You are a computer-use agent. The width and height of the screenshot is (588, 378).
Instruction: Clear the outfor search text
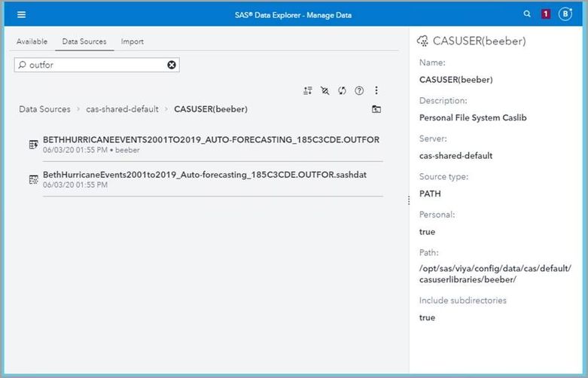point(172,65)
